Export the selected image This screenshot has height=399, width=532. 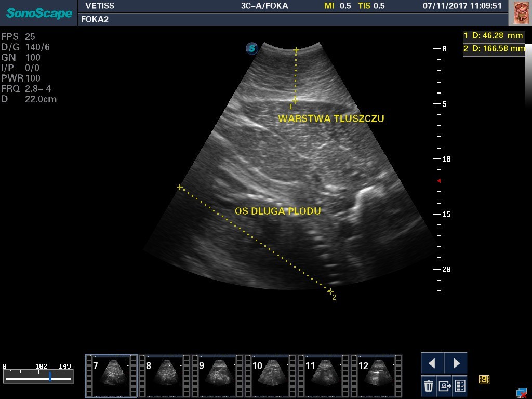444,386
